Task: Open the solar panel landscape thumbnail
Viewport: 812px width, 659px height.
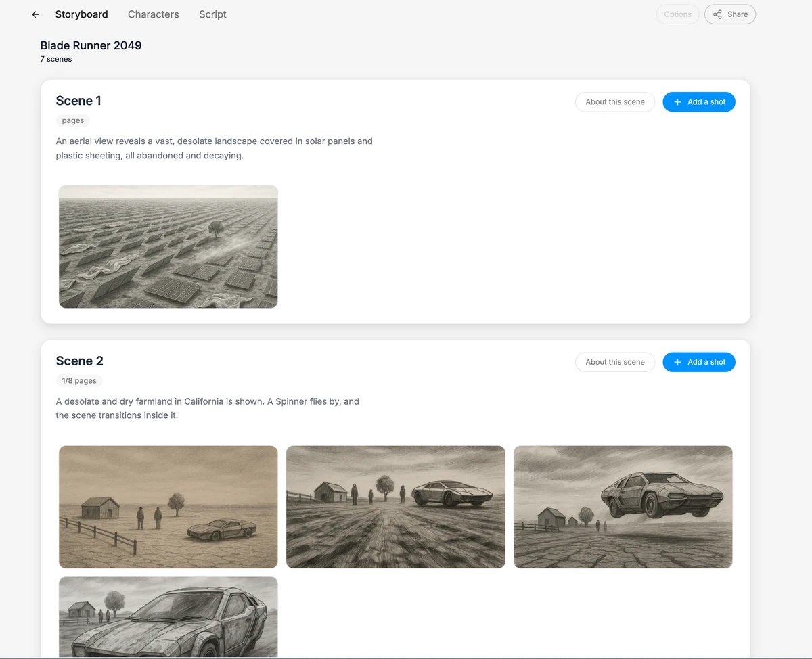Action: pos(168,246)
